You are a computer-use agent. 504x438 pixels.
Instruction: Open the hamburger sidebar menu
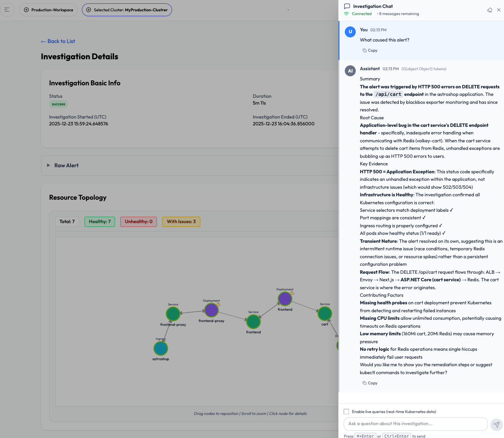[x=7, y=10]
